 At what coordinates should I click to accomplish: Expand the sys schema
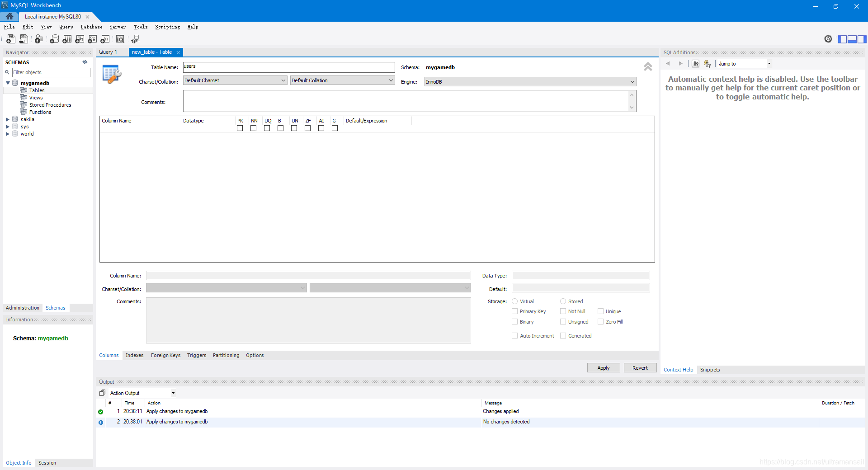pyautogui.click(x=8, y=127)
